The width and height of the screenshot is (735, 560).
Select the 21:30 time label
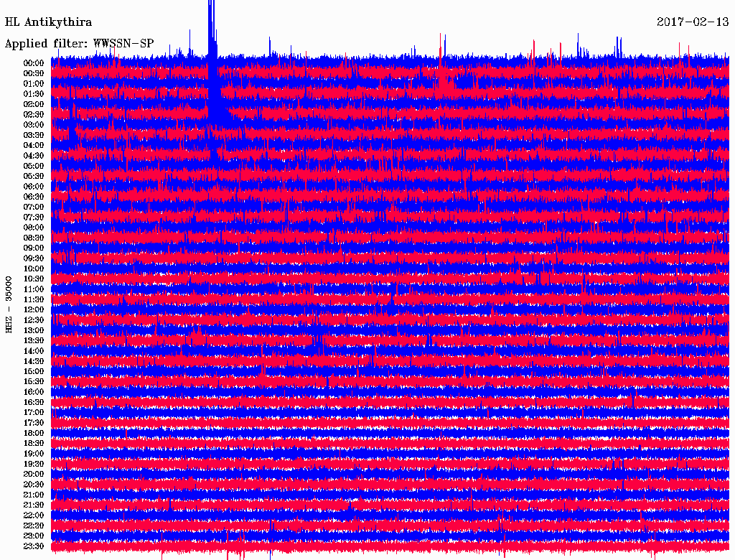coord(34,505)
